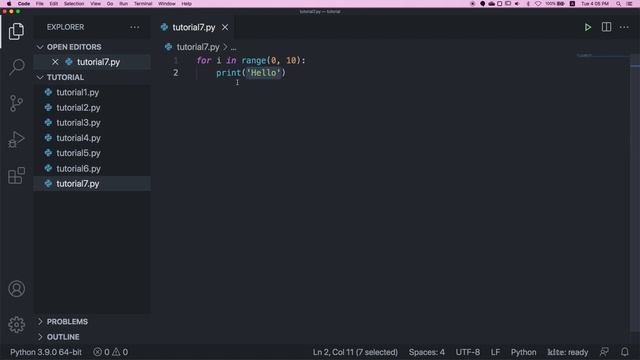Select the tutorial7.py editor tab
The image size is (640, 360).
[x=193, y=27]
